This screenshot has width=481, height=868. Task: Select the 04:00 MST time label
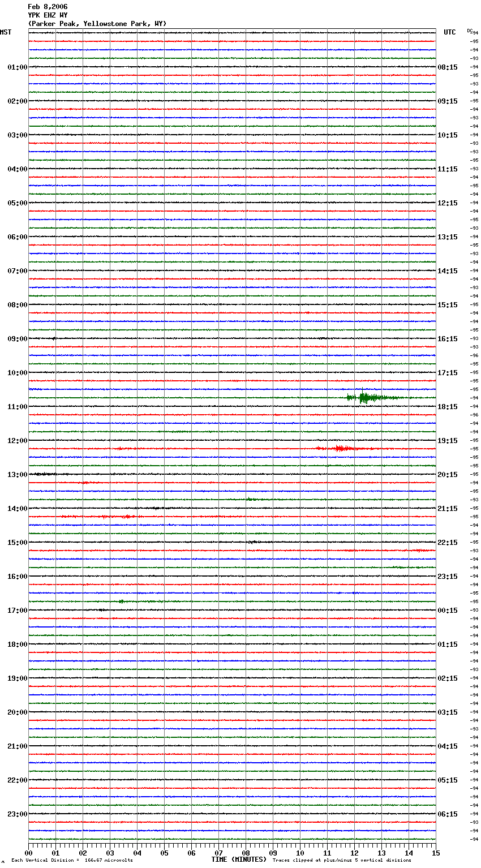click(x=18, y=169)
